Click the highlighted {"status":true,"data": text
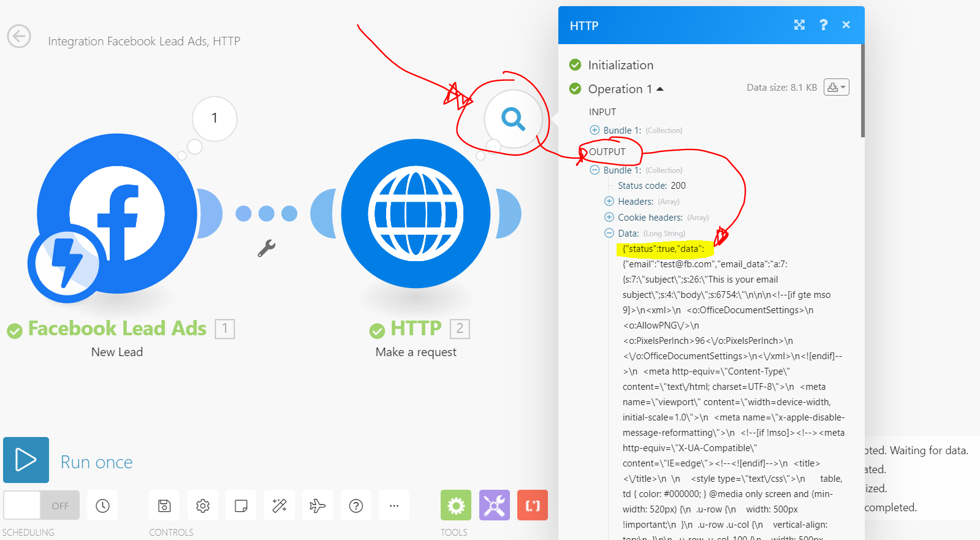980x540 pixels. pyautogui.click(x=663, y=249)
